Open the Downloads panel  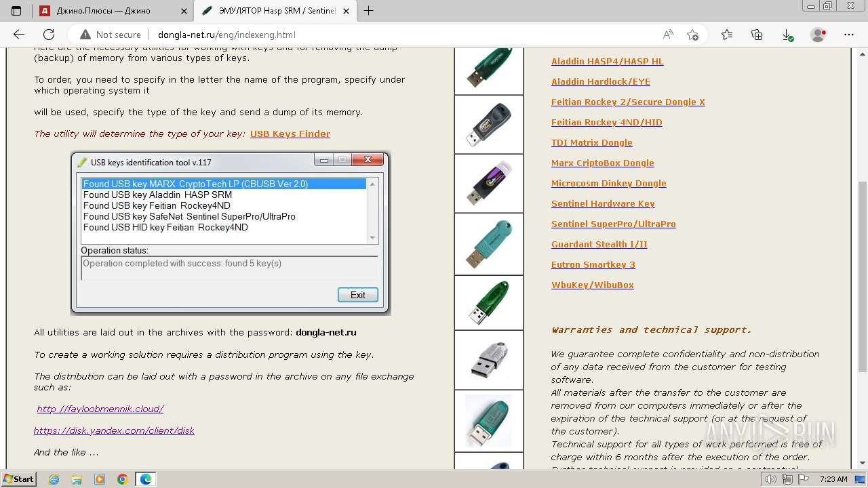[x=787, y=35]
